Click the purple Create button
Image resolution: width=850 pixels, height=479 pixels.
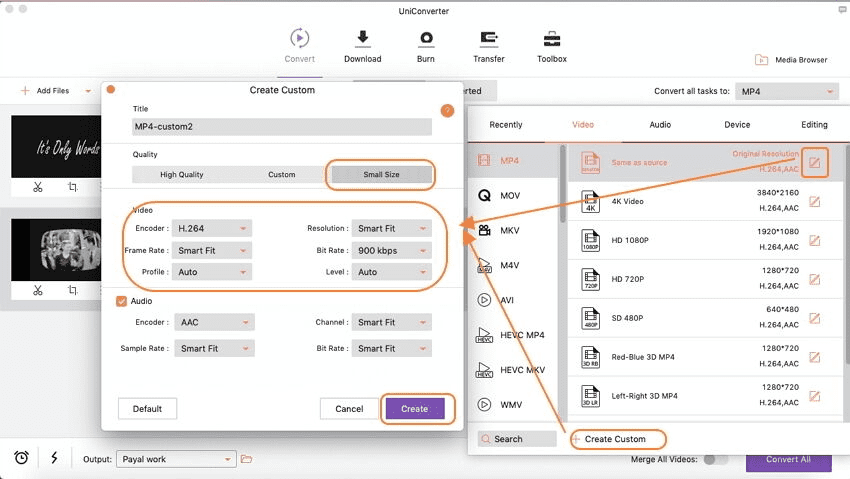pyautogui.click(x=414, y=408)
